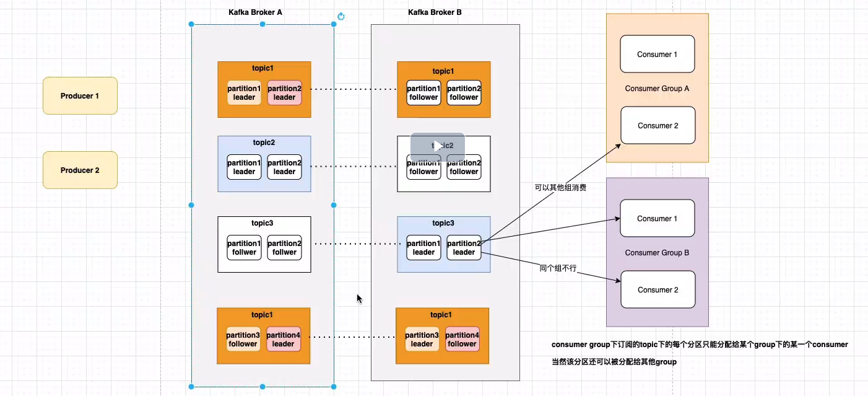The width and height of the screenshot is (868, 396).
Task: Click top-right selection handle of Broker A box
Action: pyautogui.click(x=334, y=24)
